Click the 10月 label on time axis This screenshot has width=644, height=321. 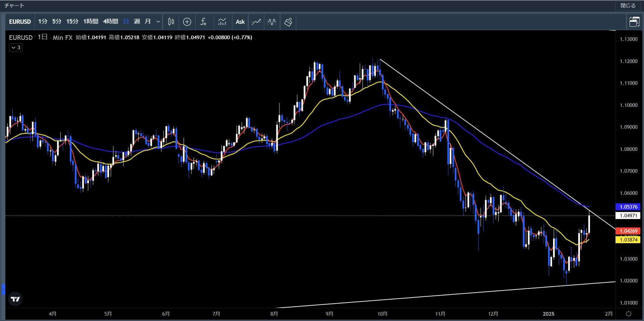(382, 314)
